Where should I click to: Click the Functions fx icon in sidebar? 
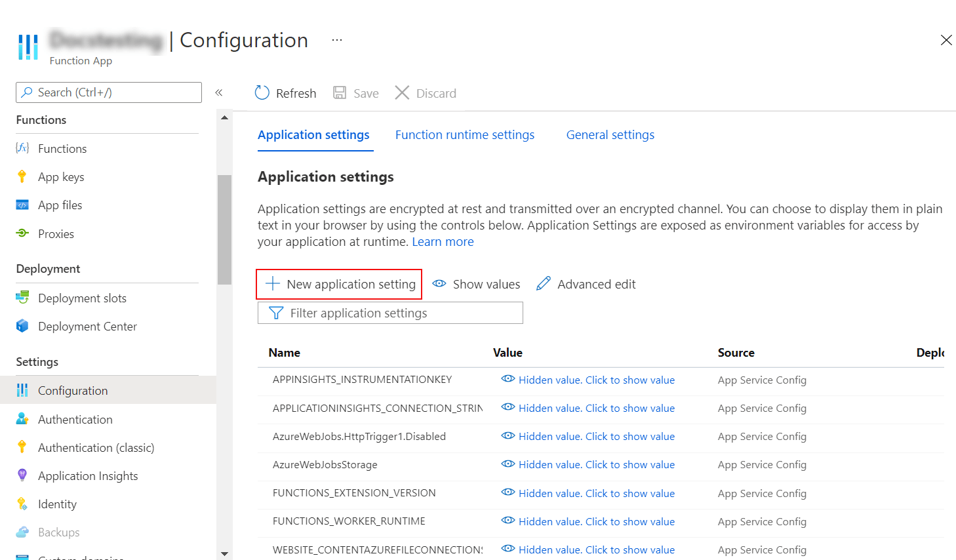22,148
